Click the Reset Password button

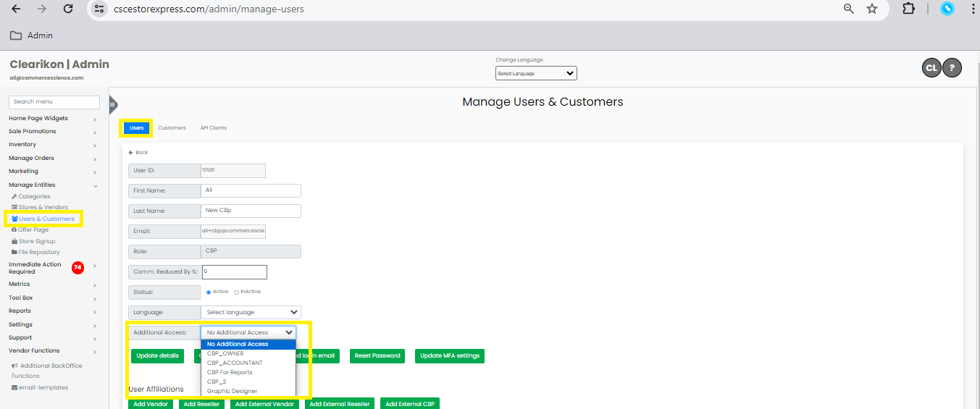pos(376,355)
